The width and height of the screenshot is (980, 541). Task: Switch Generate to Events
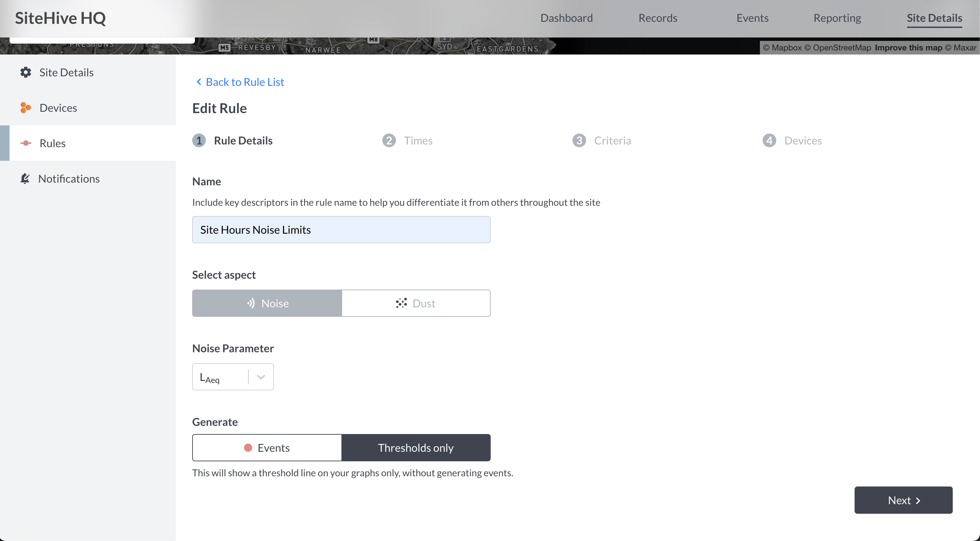pyautogui.click(x=267, y=448)
